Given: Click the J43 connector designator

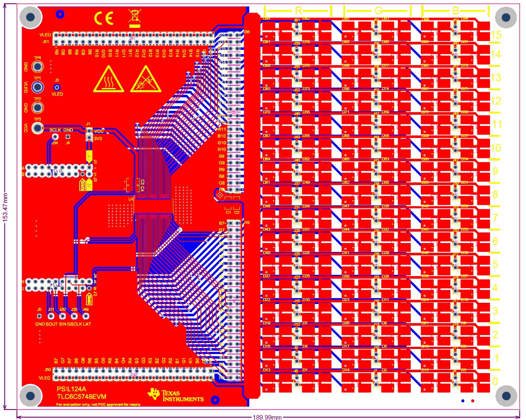Looking at the screenshot, I should coord(297,137).
